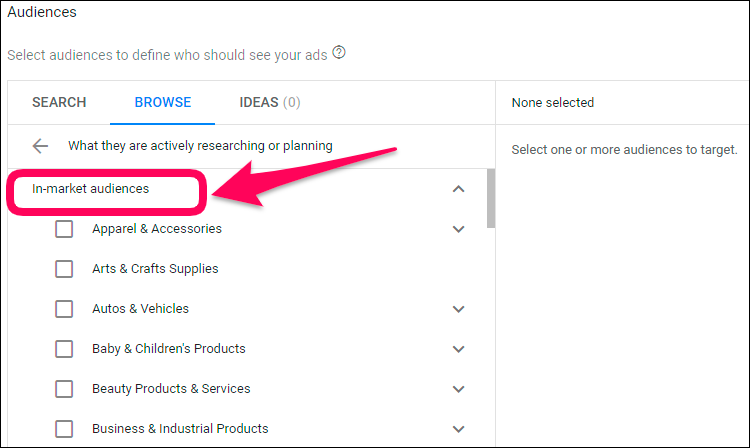Expand Business & Industrial Products chevron
Image resolution: width=750 pixels, height=448 pixels.
(458, 429)
